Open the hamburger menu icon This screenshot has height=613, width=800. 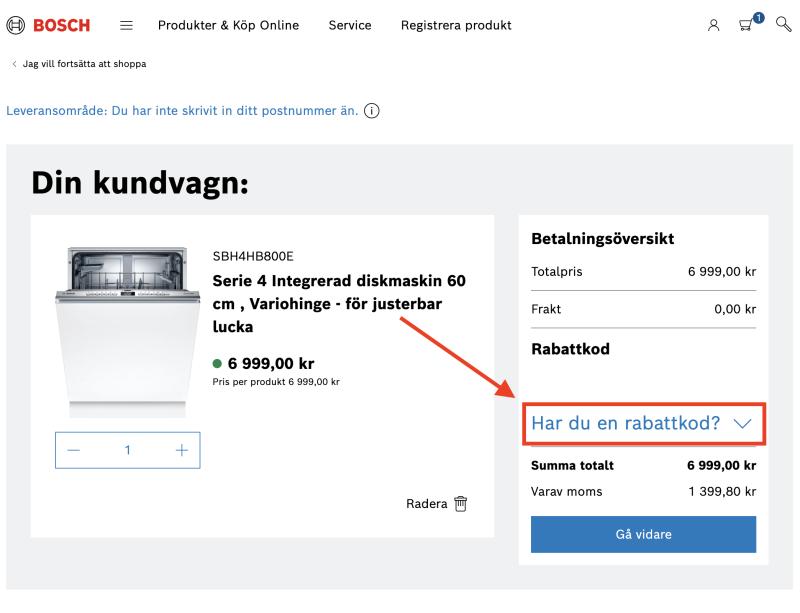pos(126,25)
